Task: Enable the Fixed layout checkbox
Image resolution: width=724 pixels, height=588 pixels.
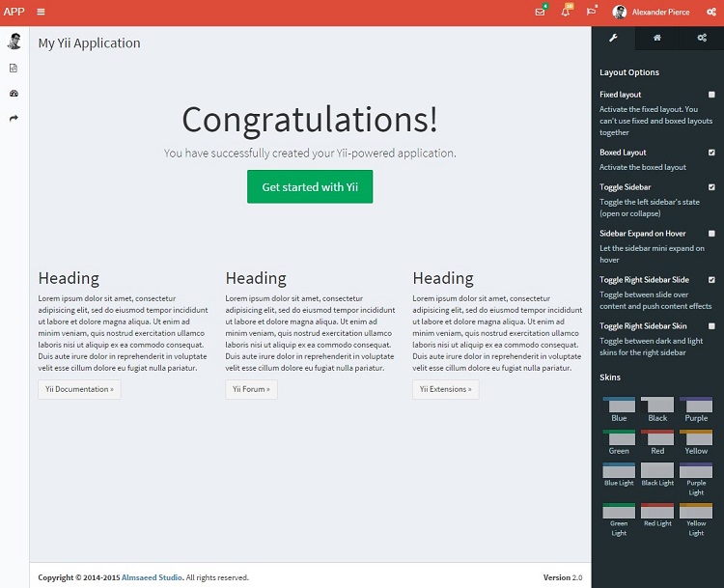Action: coord(711,95)
